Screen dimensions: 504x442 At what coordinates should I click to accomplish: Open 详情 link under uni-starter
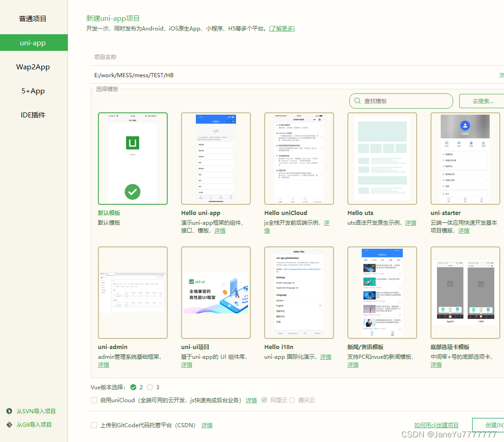point(463,231)
